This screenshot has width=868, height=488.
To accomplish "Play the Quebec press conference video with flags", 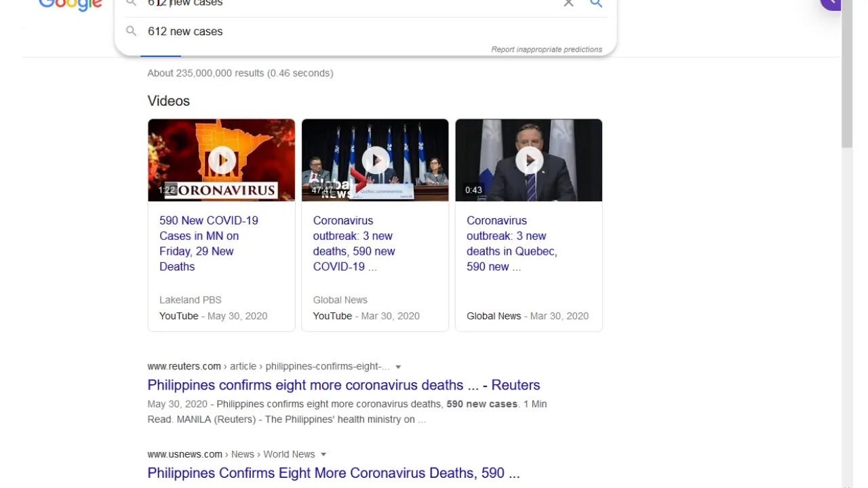I will (x=375, y=161).
